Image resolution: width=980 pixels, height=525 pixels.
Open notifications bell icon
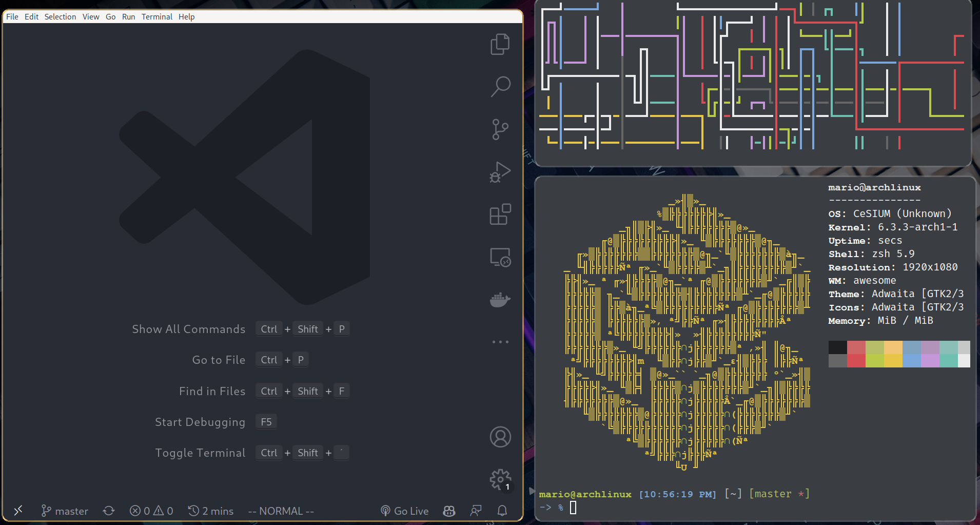point(502,511)
